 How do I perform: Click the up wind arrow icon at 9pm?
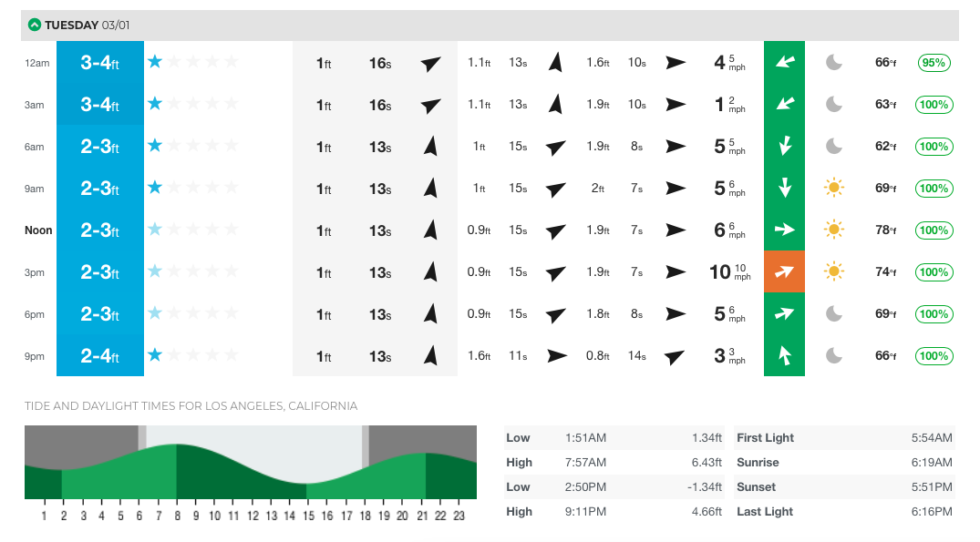click(x=784, y=355)
